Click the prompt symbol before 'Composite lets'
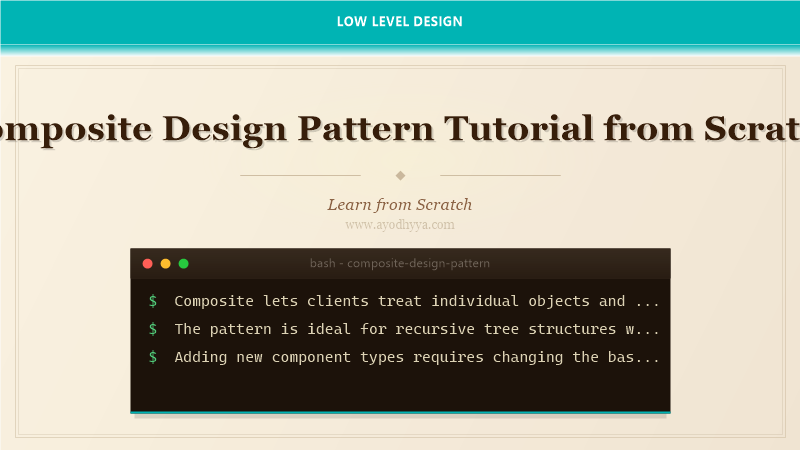800x450 pixels. (153, 301)
